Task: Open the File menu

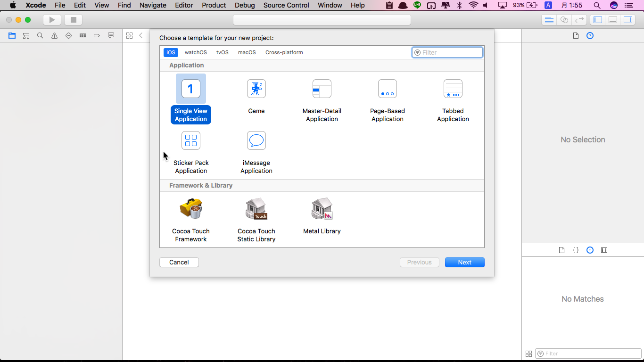Action: pyautogui.click(x=60, y=5)
